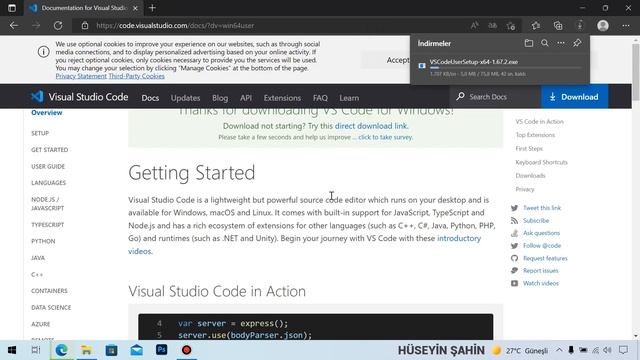Click the blue Download button
The width and height of the screenshot is (640, 360).
coord(574,97)
